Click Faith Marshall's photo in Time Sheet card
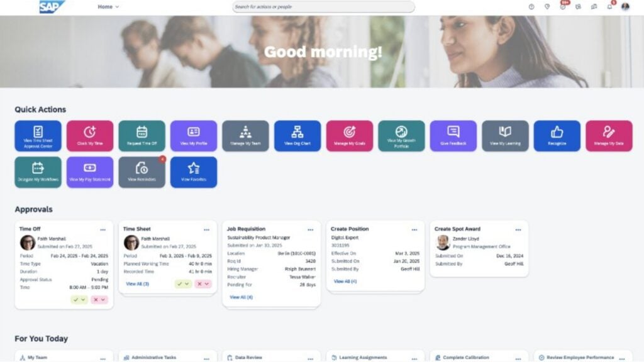This screenshot has width=644, height=362. [131, 243]
